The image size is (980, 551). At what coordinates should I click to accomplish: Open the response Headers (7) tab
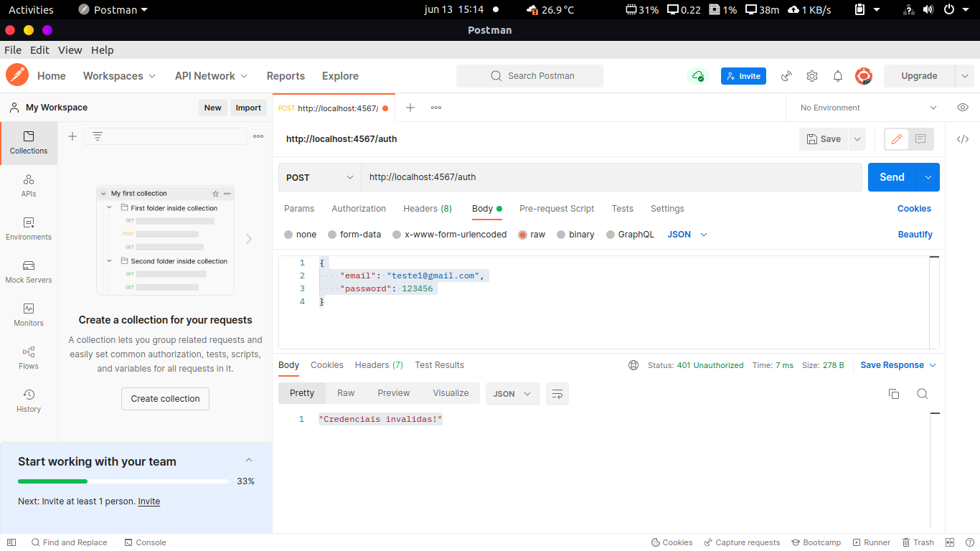click(x=379, y=365)
